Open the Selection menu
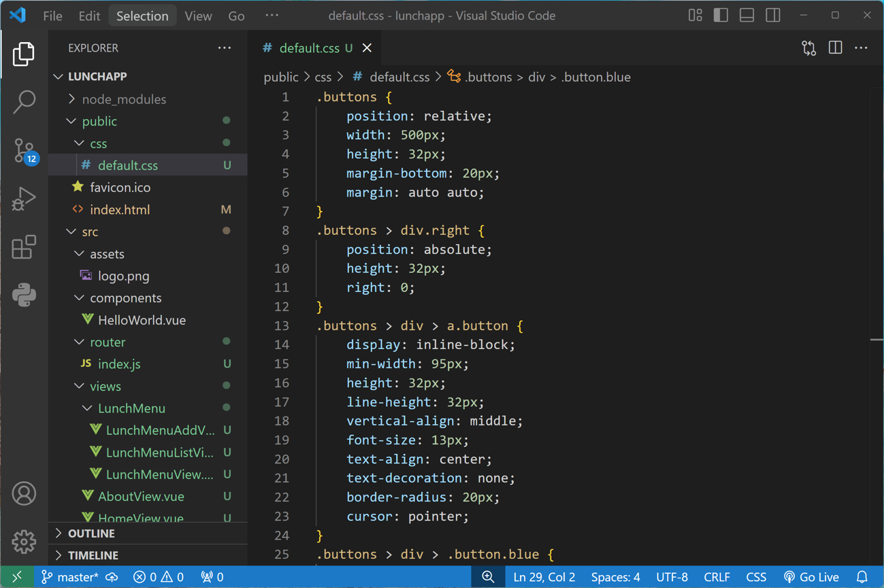This screenshot has height=588, width=884. [x=142, y=16]
